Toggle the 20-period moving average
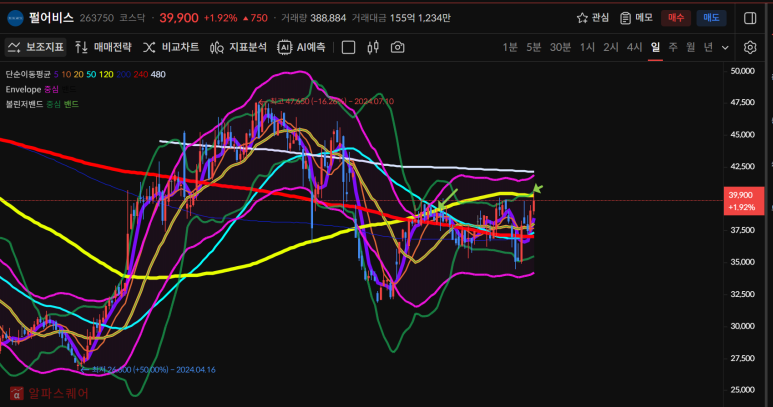This screenshot has height=407, width=773. (78, 74)
